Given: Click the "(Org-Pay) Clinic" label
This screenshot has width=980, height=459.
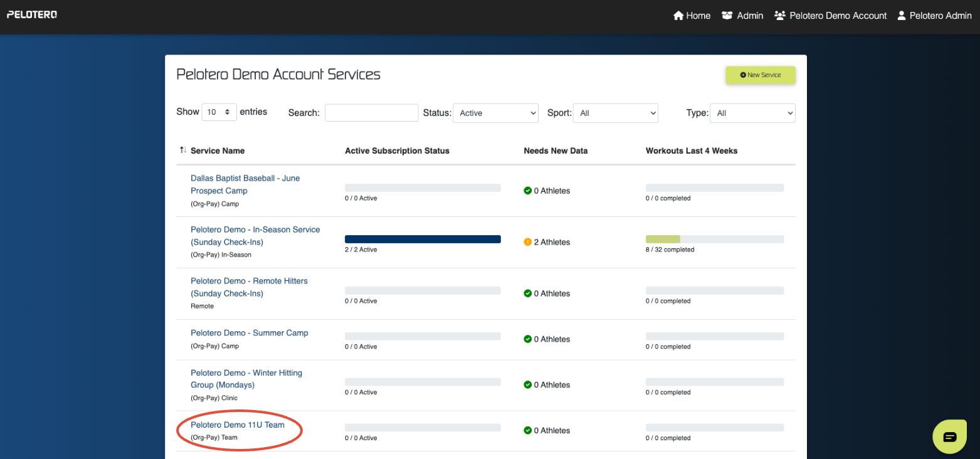Looking at the screenshot, I should coord(214,398).
